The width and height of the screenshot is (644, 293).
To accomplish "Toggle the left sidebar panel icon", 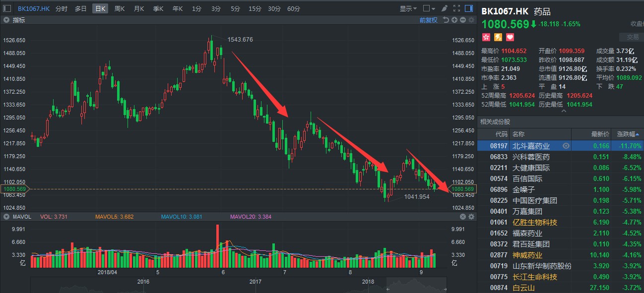I will pyautogui.click(x=6, y=8).
